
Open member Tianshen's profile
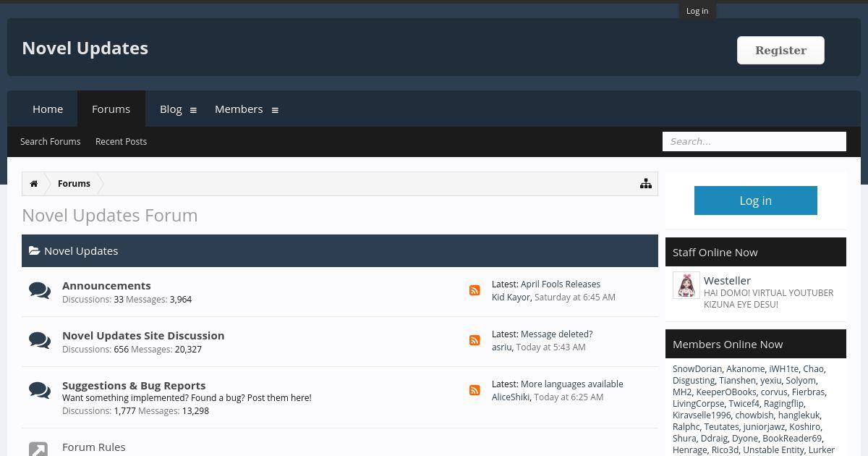737,380
